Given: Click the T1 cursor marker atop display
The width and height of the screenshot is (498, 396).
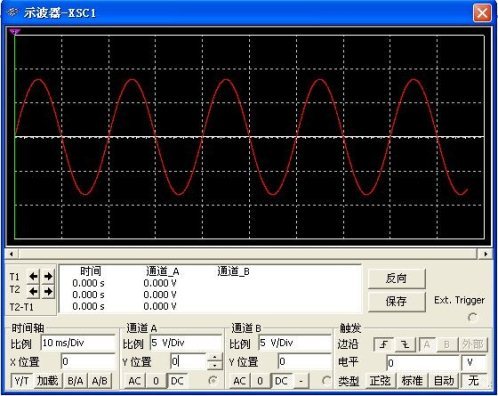Looking at the screenshot, I should pyautogui.click(x=15, y=32).
